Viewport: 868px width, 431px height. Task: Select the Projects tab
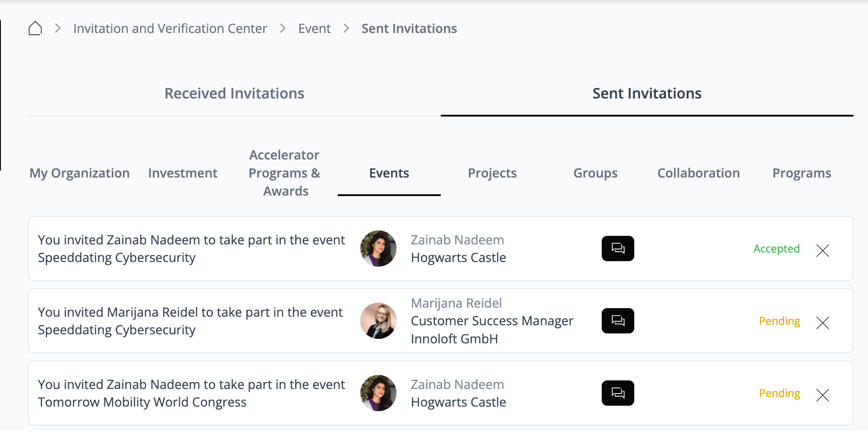[492, 173]
